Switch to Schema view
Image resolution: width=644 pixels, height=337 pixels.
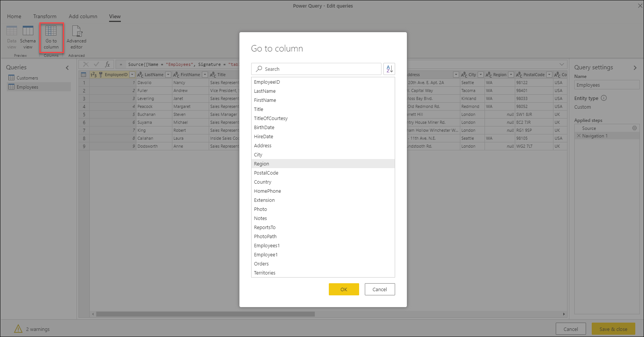click(28, 37)
